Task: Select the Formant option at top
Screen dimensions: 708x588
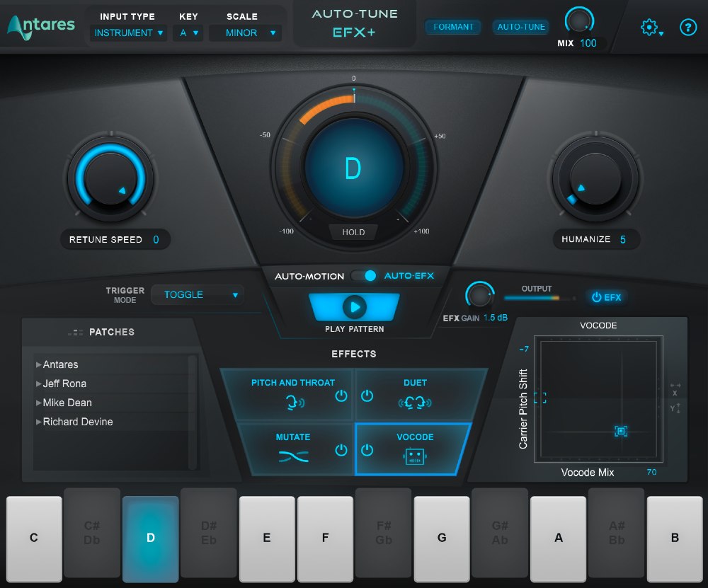Action: coord(452,27)
